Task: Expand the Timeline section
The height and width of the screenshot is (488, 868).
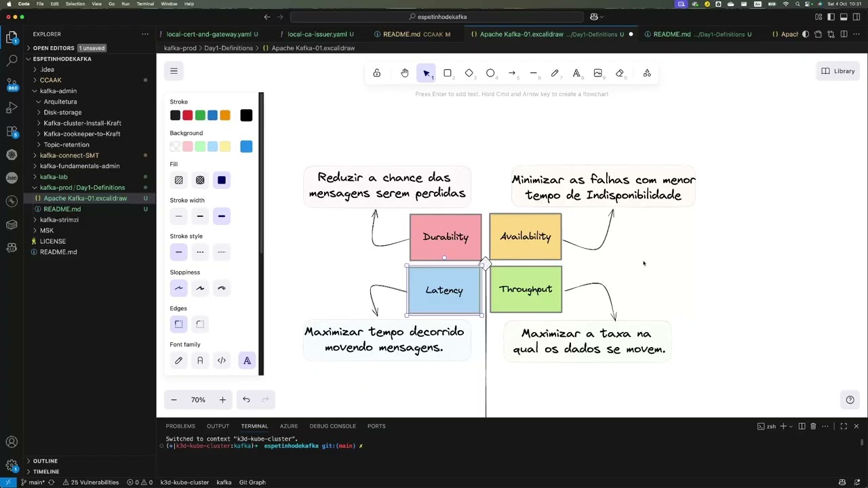Action: pos(46,472)
